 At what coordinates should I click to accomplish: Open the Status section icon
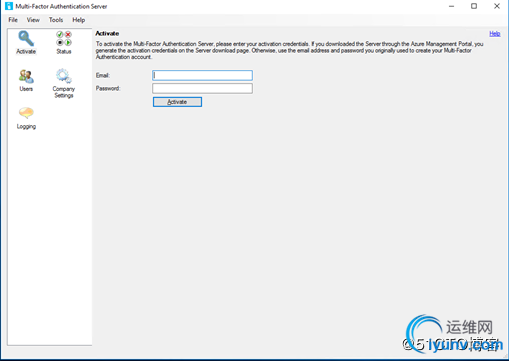(x=64, y=39)
